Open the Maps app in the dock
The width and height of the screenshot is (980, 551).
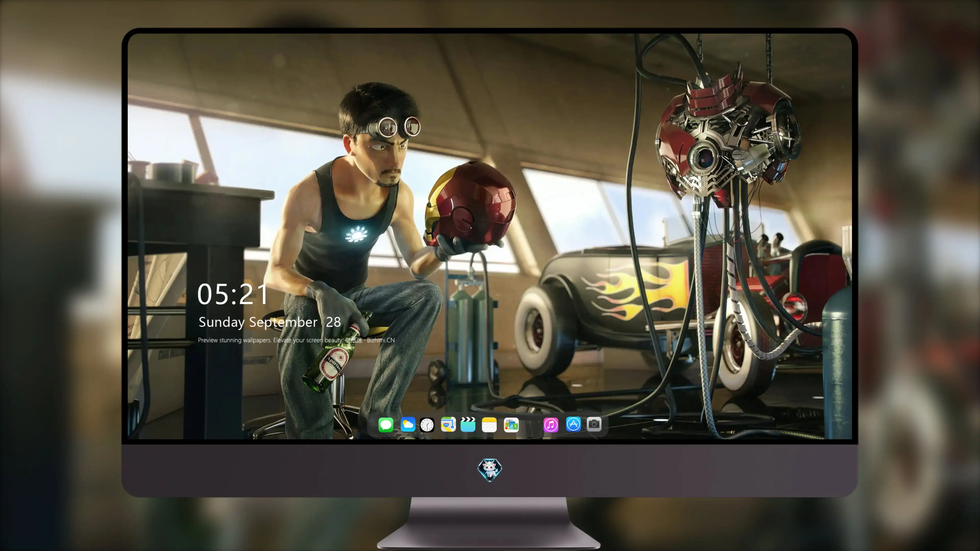click(448, 424)
